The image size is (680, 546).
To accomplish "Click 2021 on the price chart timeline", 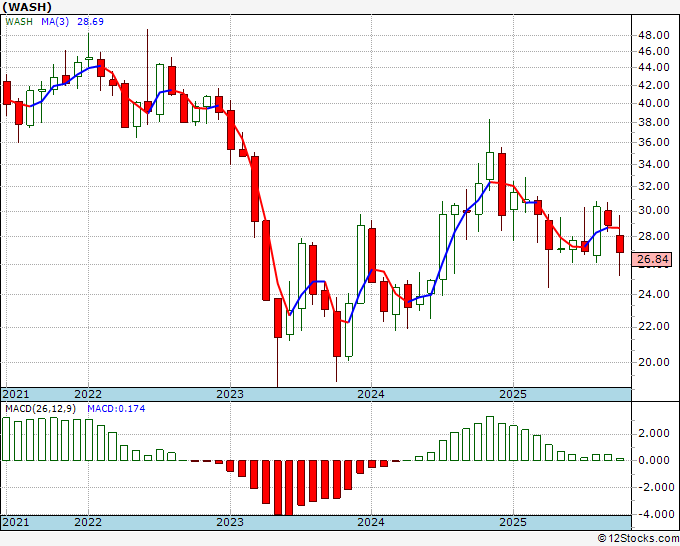I will 16,394.
